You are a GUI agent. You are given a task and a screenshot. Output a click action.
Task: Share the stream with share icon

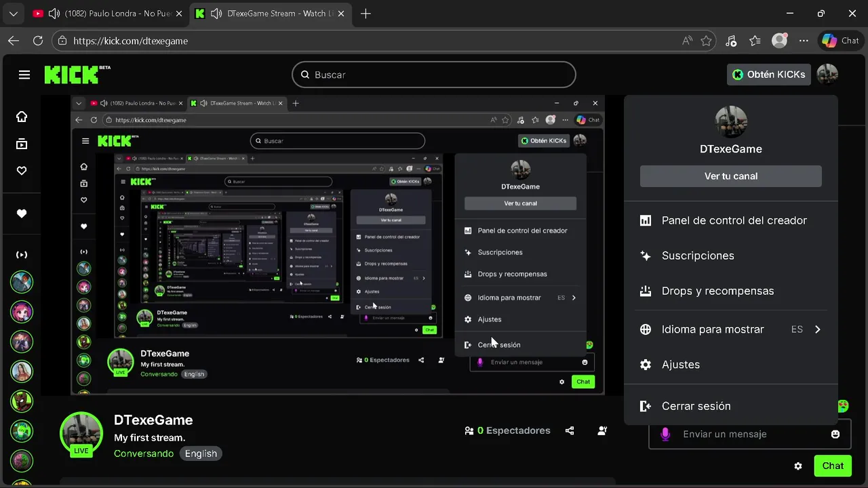(x=570, y=430)
